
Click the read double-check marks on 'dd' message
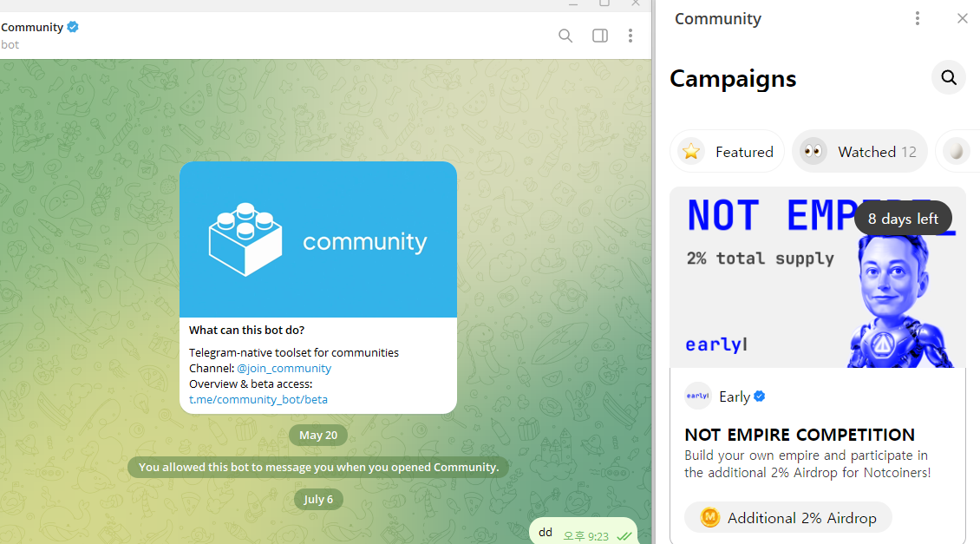pos(624,536)
